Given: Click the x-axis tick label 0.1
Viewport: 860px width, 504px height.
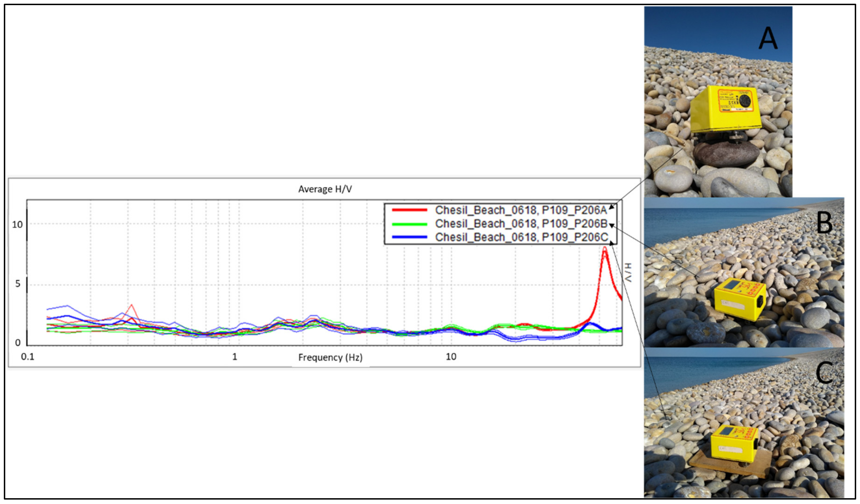Looking at the screenshot, I should tap(28, 357).
